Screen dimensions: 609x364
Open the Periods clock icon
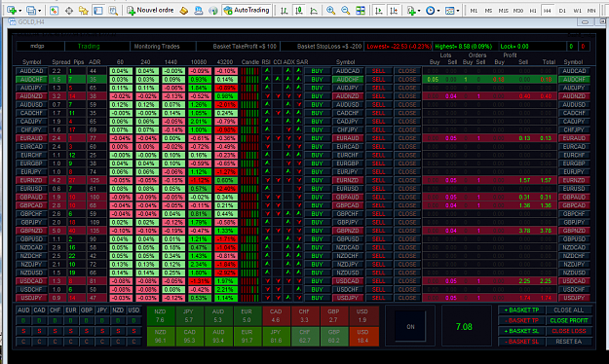pos(430,11)
